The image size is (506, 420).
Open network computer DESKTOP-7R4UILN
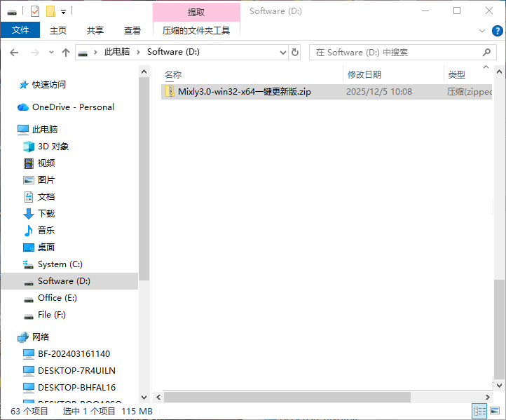pyautogui.click(x=76, y=371)
